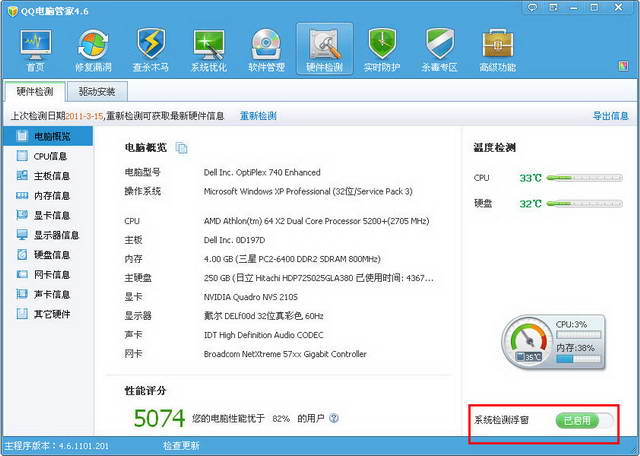Viewport: 640px width, 456px height.
Task: Click the 导出信息 export link
Action: click(x=610, y=116)
